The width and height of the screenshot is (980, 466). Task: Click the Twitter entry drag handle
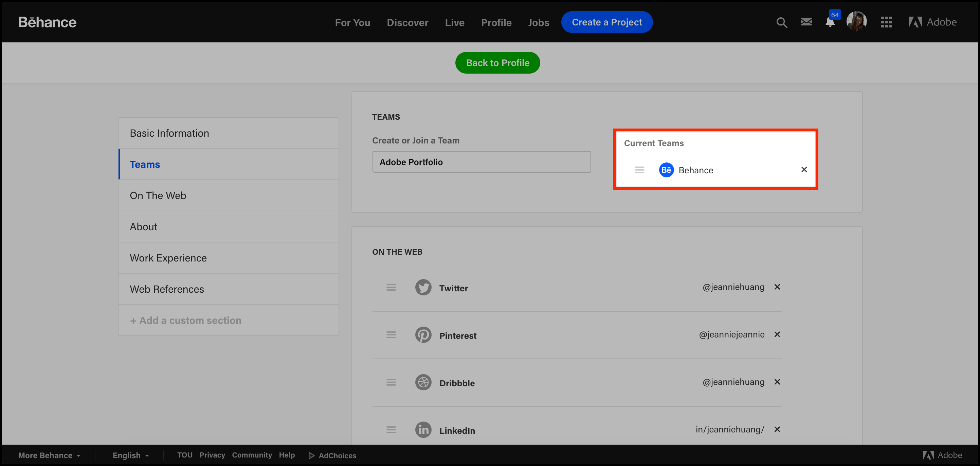pyautogui.click(x=391, y=288)
